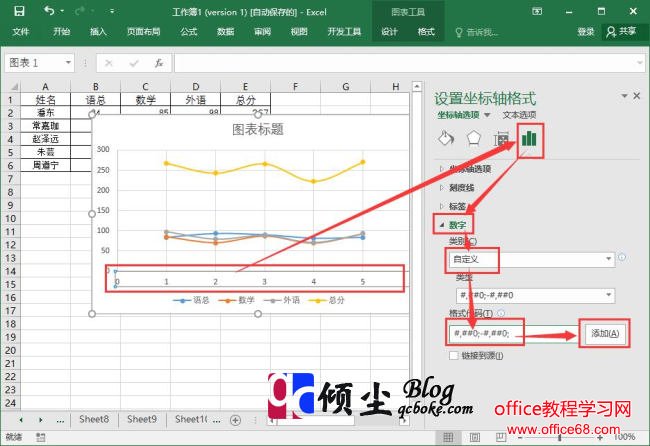Open the task pane options dropdown arrow

(624, 96)
